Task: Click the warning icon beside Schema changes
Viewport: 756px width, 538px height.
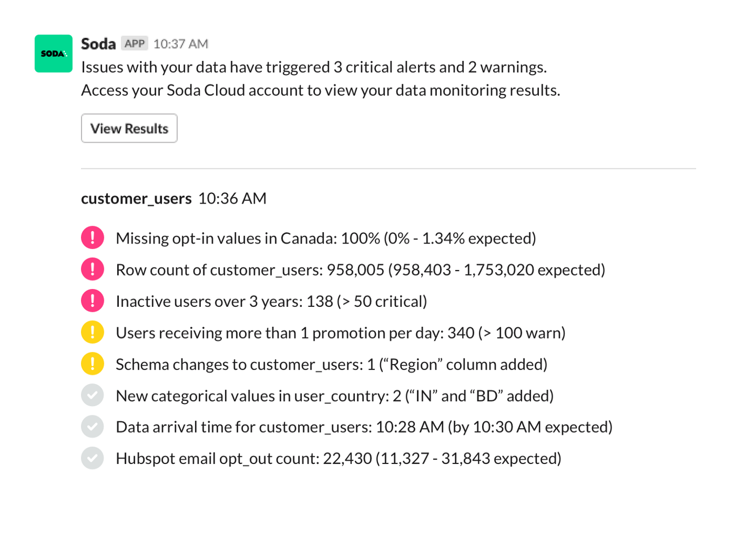Action: coord(92,364)
